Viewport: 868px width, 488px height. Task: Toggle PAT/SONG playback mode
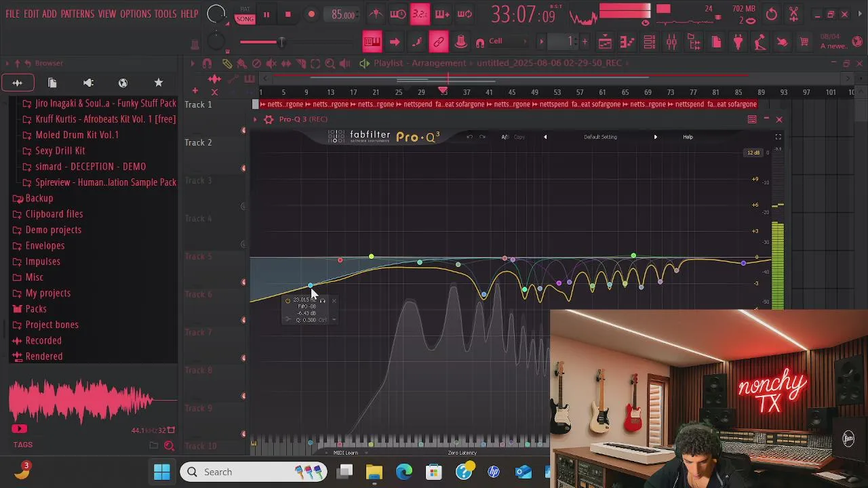(245, 15)
